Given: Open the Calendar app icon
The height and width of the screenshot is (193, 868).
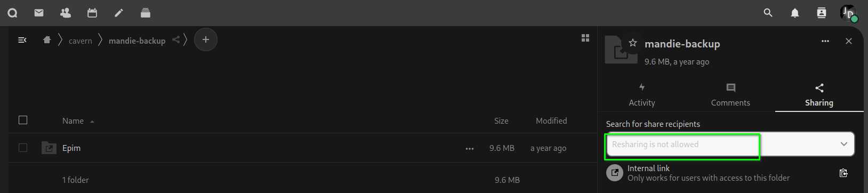Looking at the screenshot, I should [x=92, y=13].
